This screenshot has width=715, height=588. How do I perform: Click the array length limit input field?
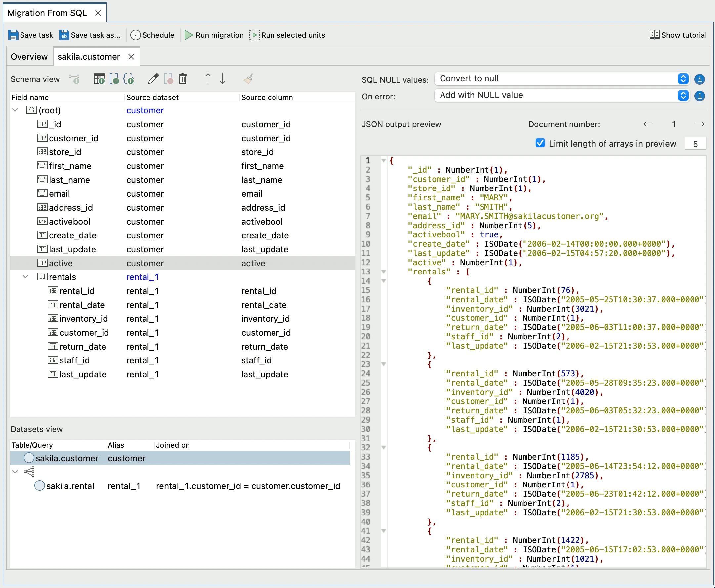[695, 144]
